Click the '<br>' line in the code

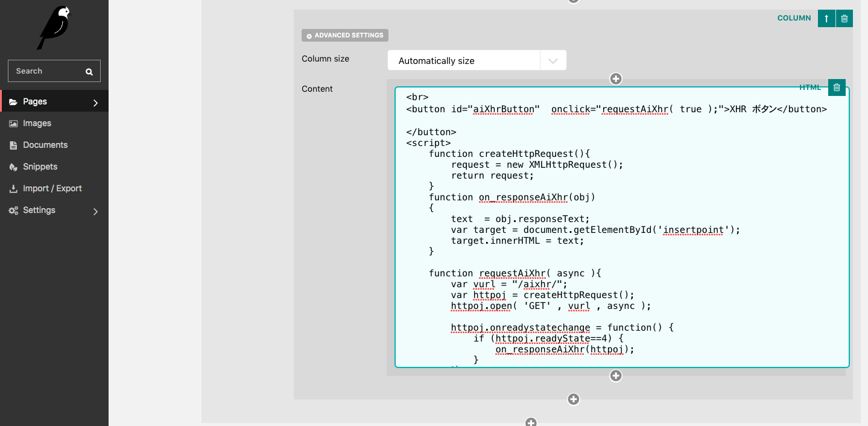[417, 97]
